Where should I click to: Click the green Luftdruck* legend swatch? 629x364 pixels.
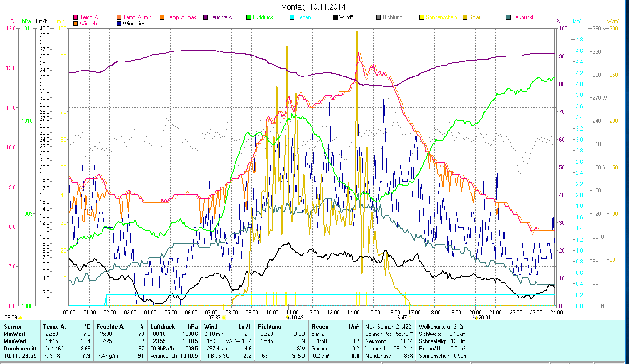click(248, 18)
